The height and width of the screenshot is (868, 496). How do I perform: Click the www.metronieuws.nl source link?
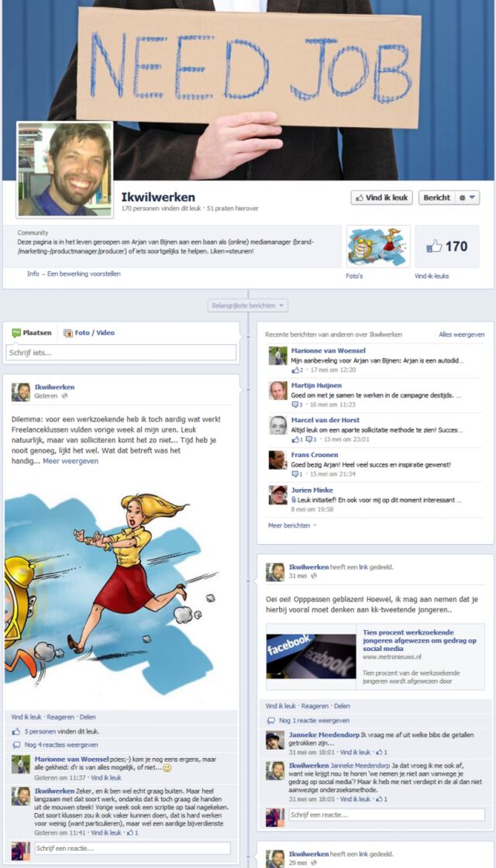click(x=392, y=656)
